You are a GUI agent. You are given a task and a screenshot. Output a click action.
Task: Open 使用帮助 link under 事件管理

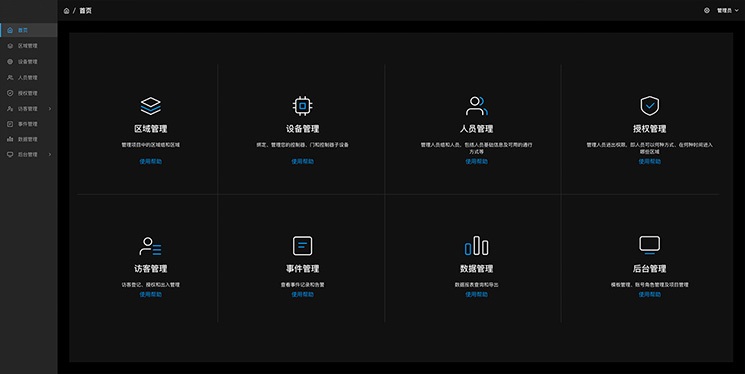coord(303,295)
